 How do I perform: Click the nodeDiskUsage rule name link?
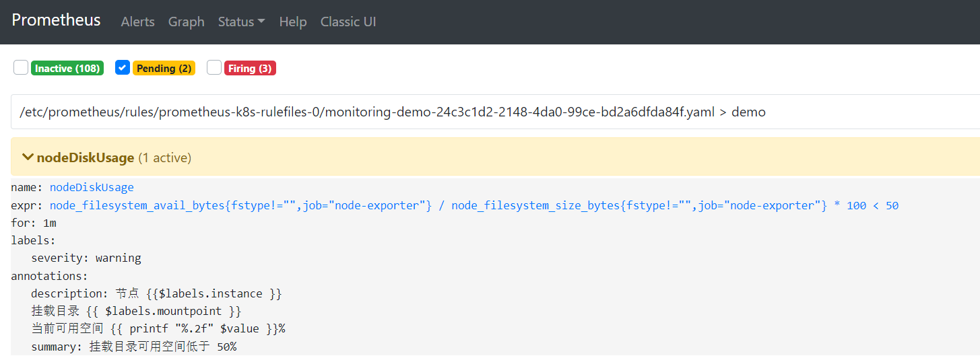click(x=92, y=187)
